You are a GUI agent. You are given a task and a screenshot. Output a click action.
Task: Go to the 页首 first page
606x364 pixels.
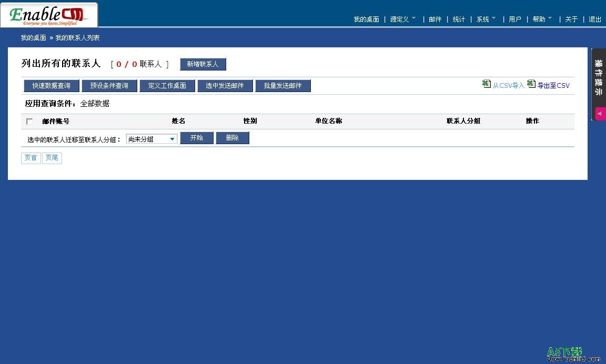tap(31, 158)
